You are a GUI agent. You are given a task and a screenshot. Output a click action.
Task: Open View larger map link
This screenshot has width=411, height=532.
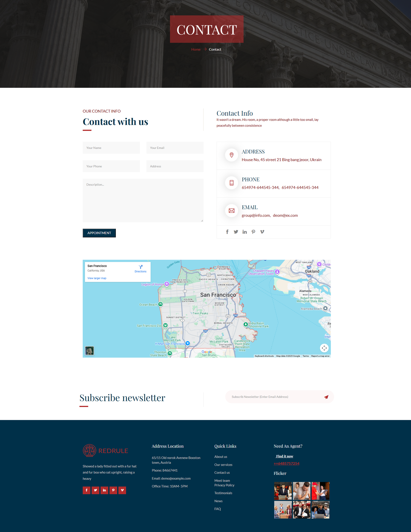pyautogui.click(x=97, y=278)
